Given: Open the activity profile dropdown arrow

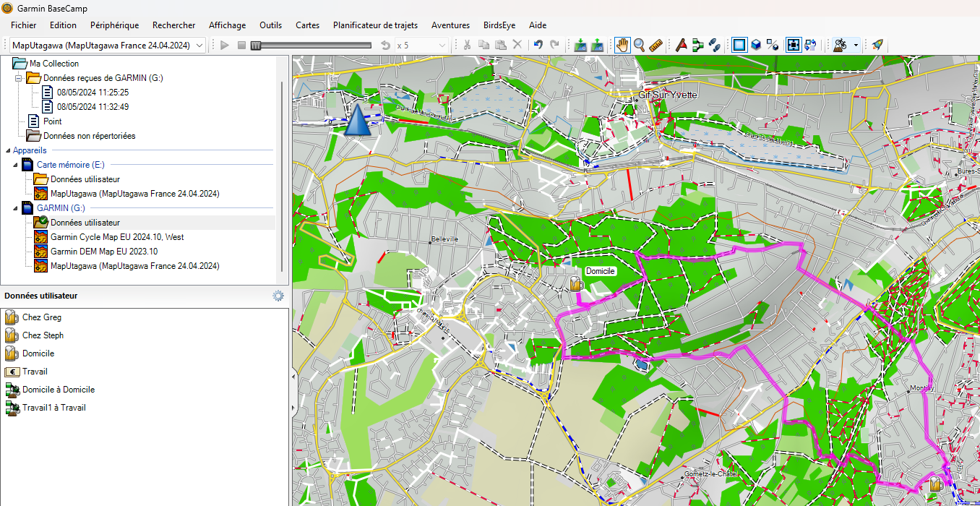Looking at the screenshot, I should tap(856, 45).
